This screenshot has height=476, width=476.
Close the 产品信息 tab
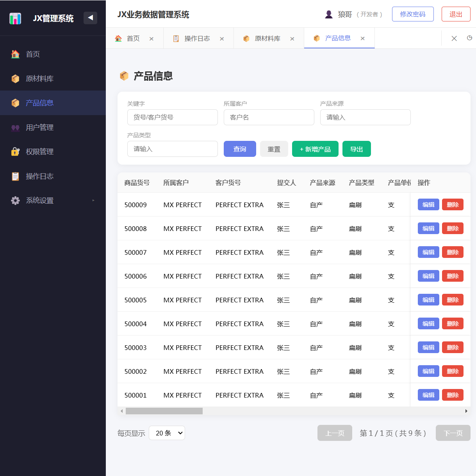[363, 38]
